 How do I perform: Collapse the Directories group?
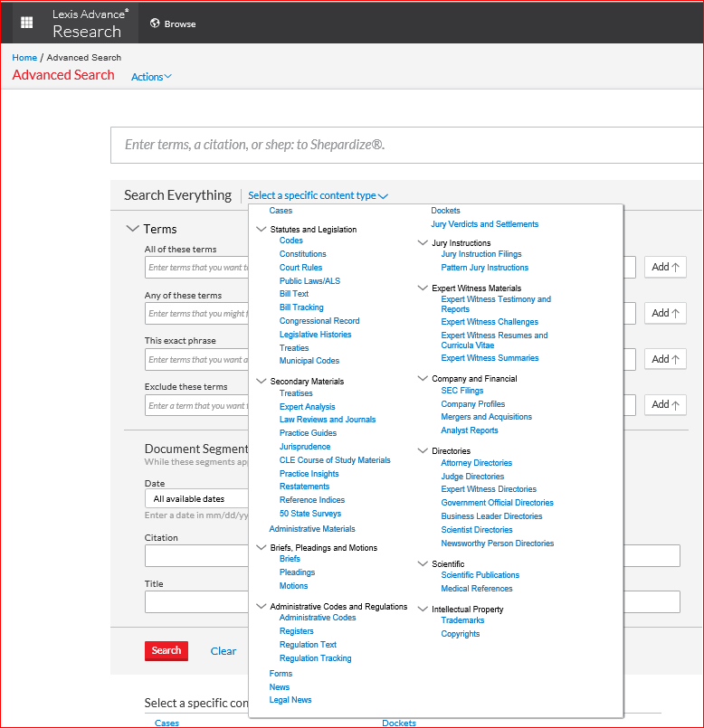click(x=423, y=450)
